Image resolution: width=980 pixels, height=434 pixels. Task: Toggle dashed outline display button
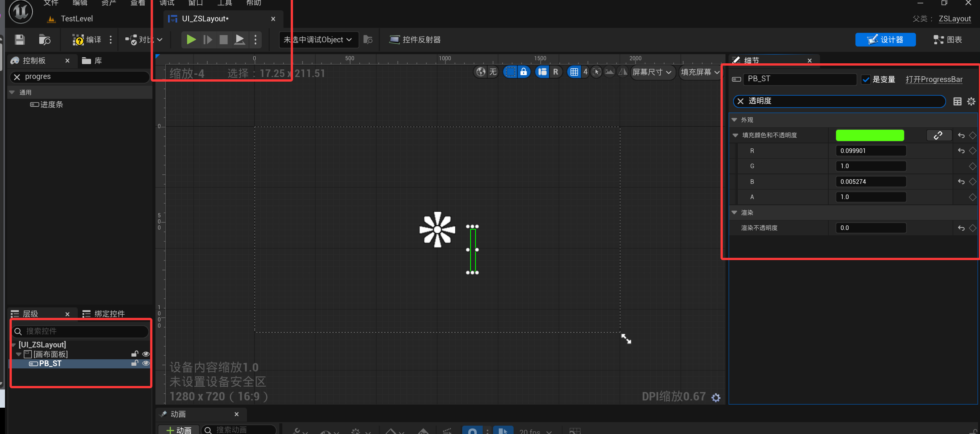point(510,72)
